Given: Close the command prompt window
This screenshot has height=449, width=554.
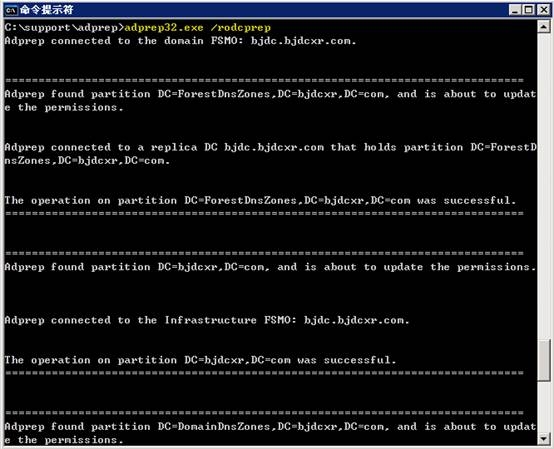Looking at the screenshot, I should click(543, 10).
